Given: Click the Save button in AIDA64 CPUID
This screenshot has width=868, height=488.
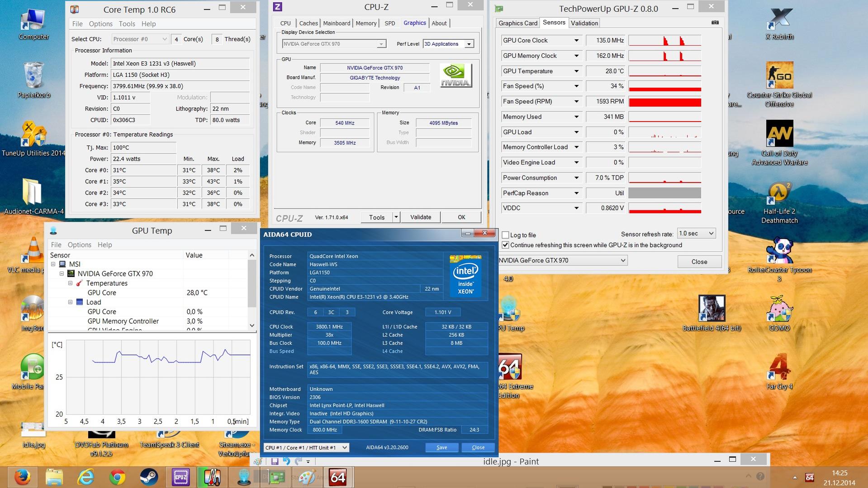Looking at the screenshot, I should point(442,448).
